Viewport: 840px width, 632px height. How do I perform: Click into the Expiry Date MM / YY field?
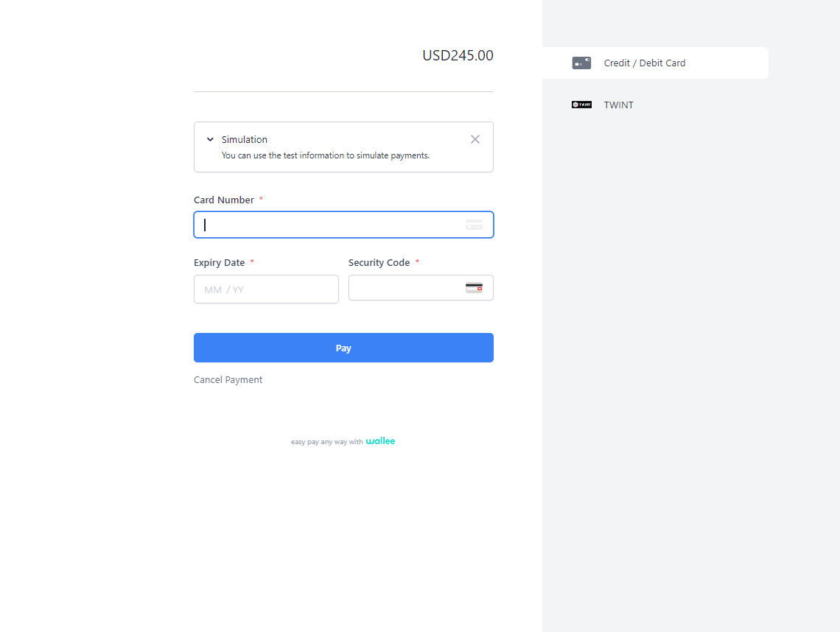click(266, 289)
